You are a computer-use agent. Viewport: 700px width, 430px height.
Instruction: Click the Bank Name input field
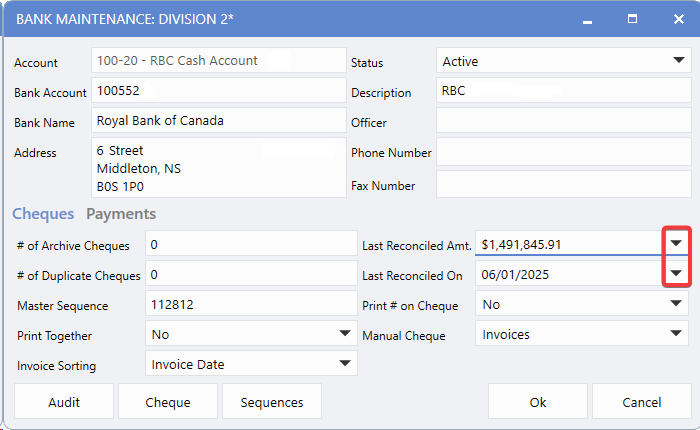217,121
